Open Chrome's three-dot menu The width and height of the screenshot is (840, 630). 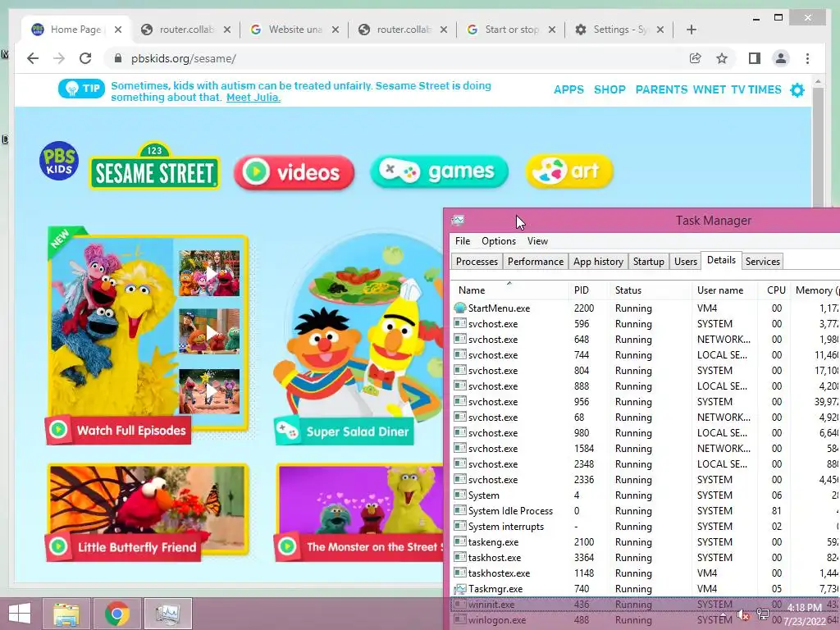click(x=807, y=58)
